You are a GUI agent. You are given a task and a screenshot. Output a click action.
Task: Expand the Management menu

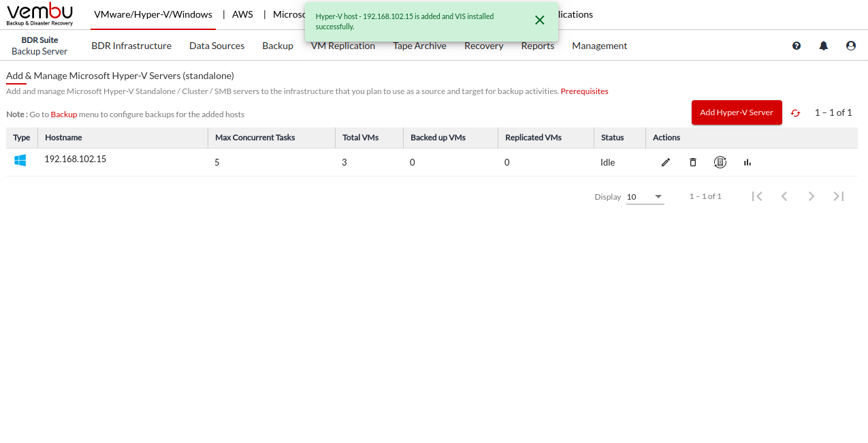pyautogui.click(x=599, y=46)
